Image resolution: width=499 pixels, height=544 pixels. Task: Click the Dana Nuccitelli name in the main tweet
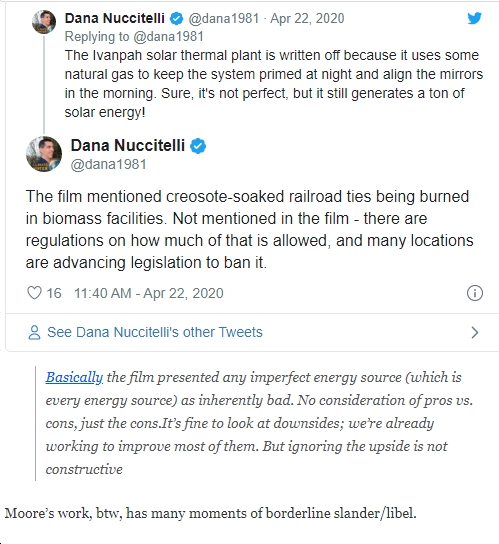coord(128,145)
